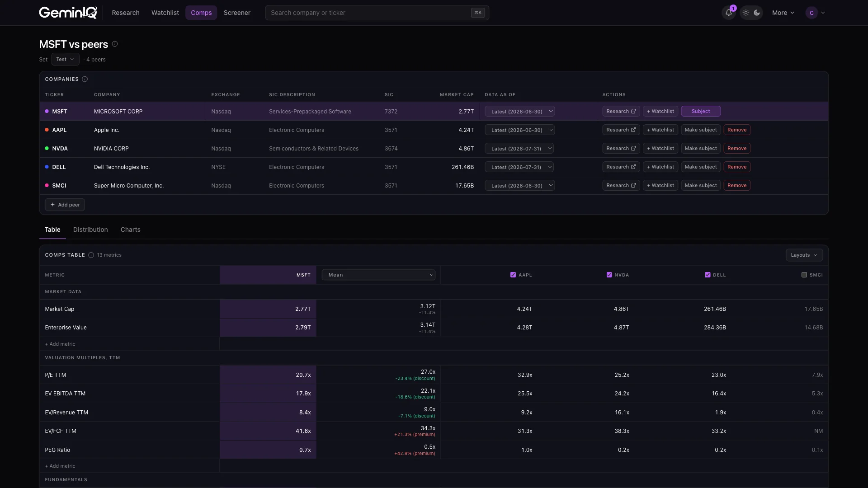Click the Comps Table info icon

point(91,255)
